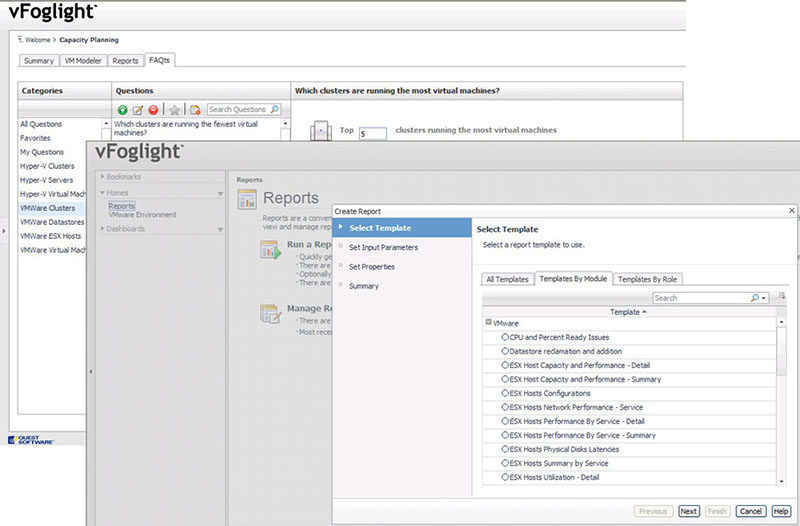
Task: Click the breadcrumb icon before Welcome
Action: pyautogui.click(x=20, y=39)
